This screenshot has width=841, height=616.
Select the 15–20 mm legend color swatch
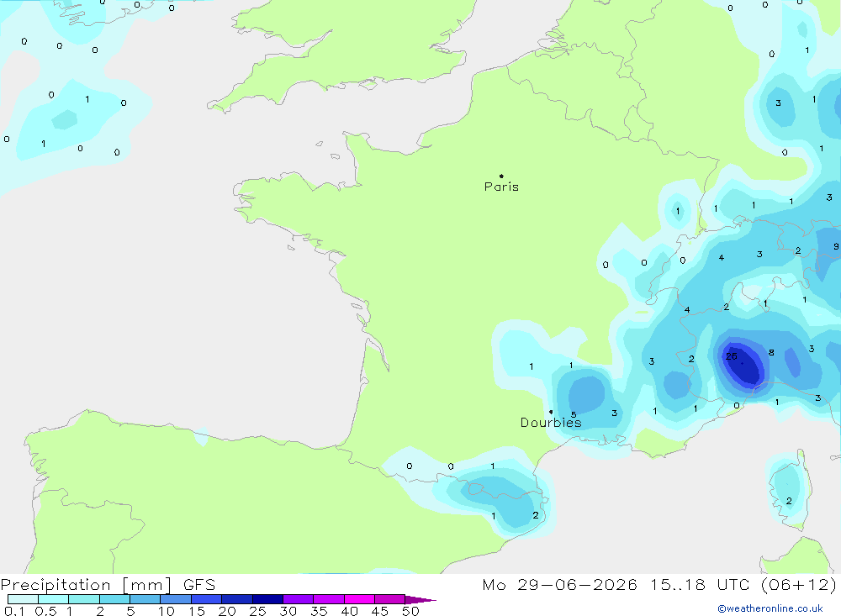click(x=207, y=599)
